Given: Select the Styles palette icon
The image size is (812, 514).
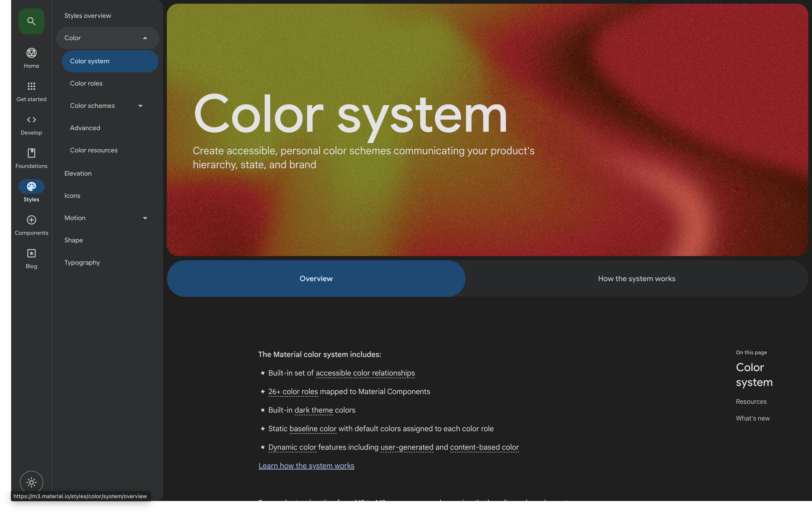Looking at the screenshot, I should pyautogui.click(x=31, y=186).
